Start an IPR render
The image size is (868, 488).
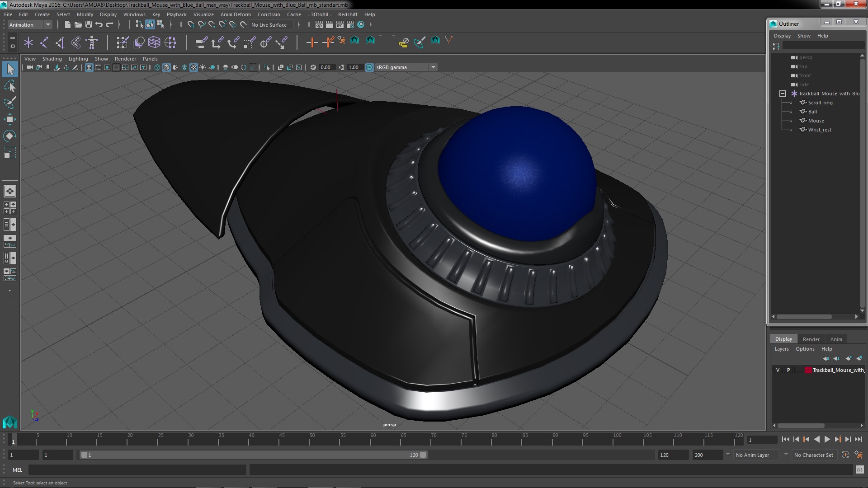coord(340,25)
